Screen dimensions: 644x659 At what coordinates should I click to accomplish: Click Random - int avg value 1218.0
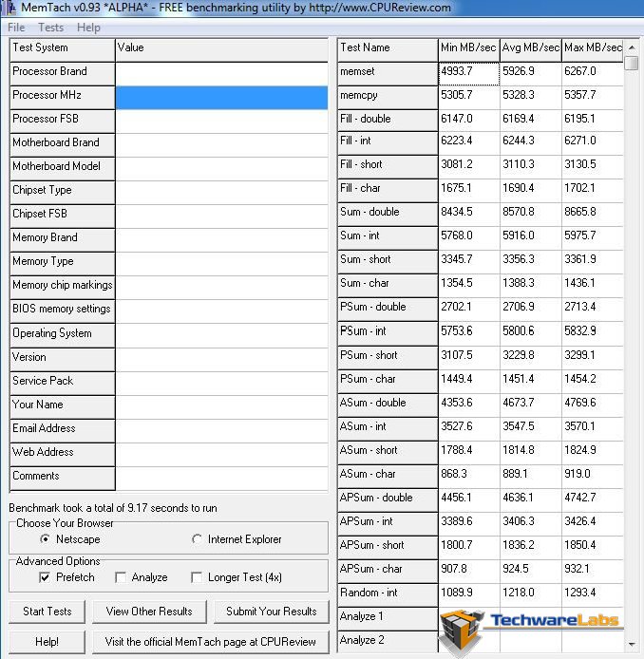(x=531, y=595)
